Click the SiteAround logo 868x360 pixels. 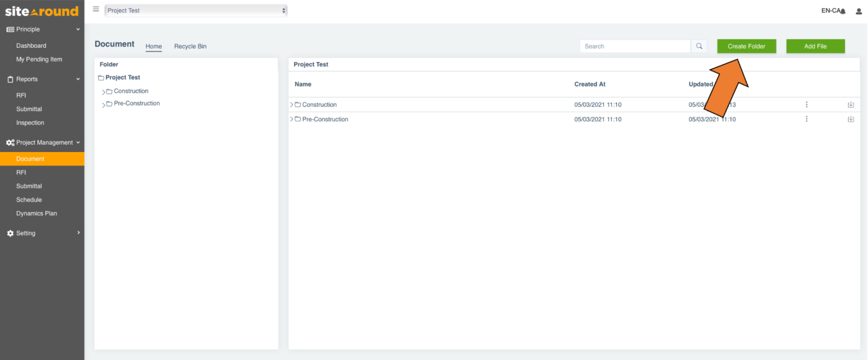[x=40, y=10]
